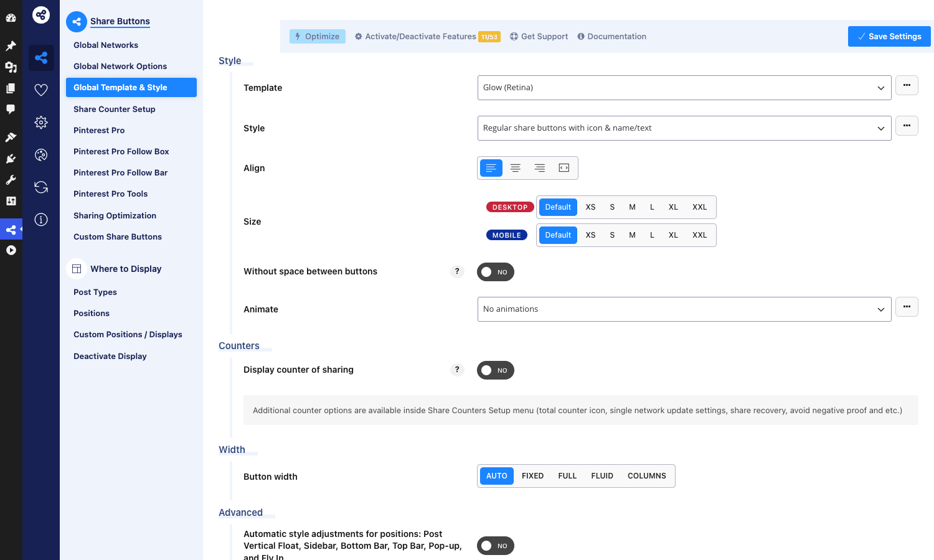The height and width of the screenshot is (560, 934).
Task: Open the Plugins plug icon
Action: (11, 159)
